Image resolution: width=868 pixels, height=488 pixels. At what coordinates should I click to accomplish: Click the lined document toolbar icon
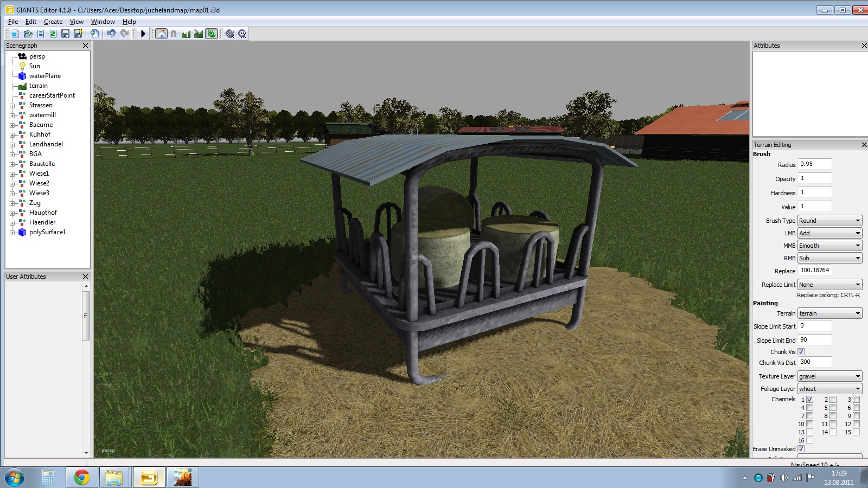pos(41,34)
